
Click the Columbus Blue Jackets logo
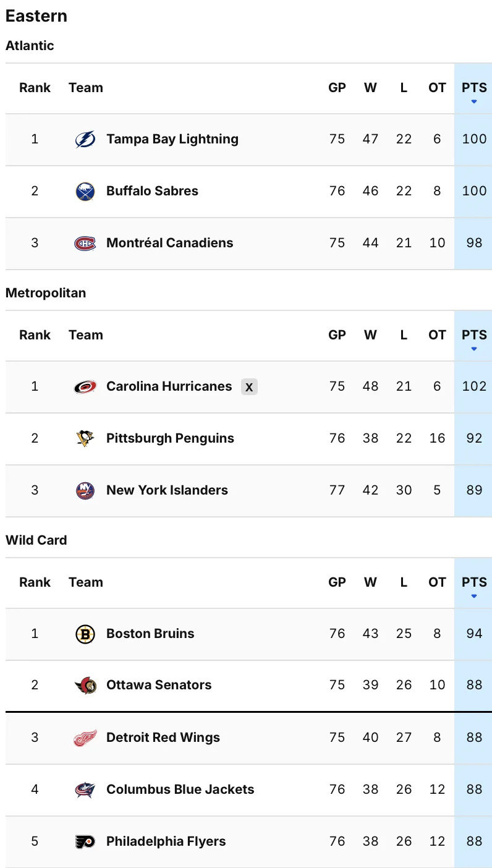pos(85,790)
